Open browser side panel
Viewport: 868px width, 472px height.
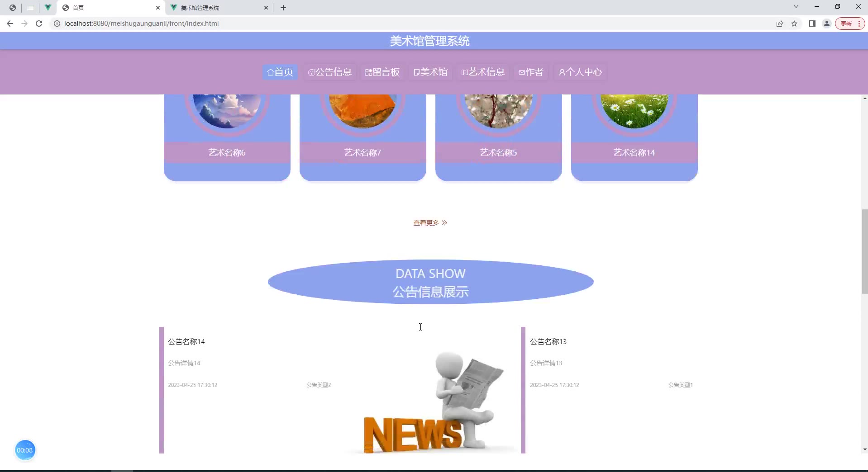point(812,24)
